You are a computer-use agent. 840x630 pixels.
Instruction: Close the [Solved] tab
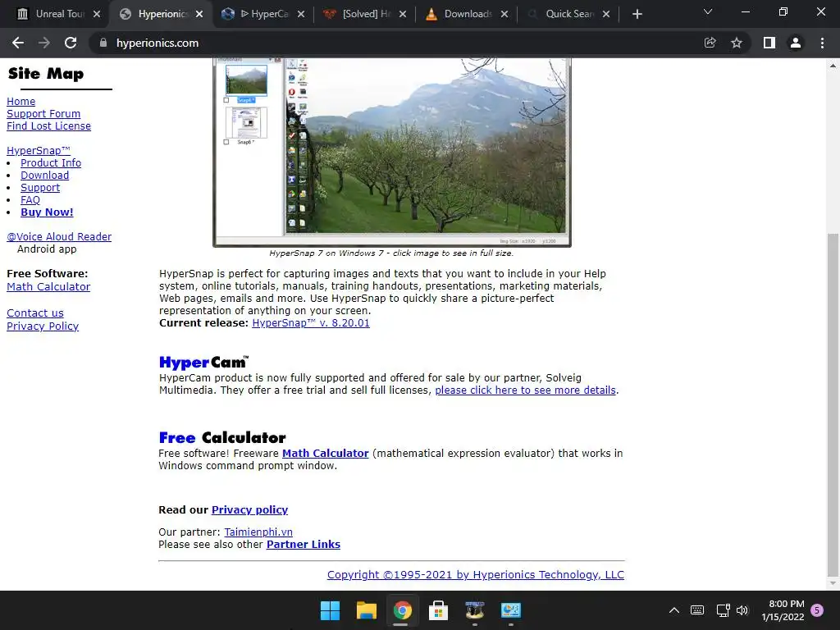(x=403, y=14)
